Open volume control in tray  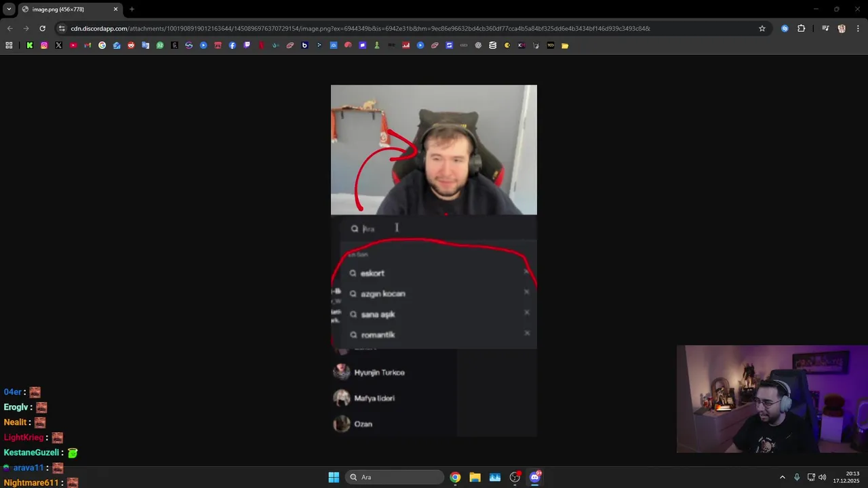click(823, 477)
